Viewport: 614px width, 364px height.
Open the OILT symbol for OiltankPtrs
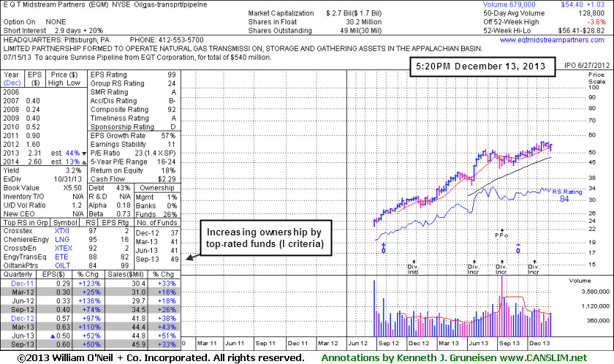[63, 265]
